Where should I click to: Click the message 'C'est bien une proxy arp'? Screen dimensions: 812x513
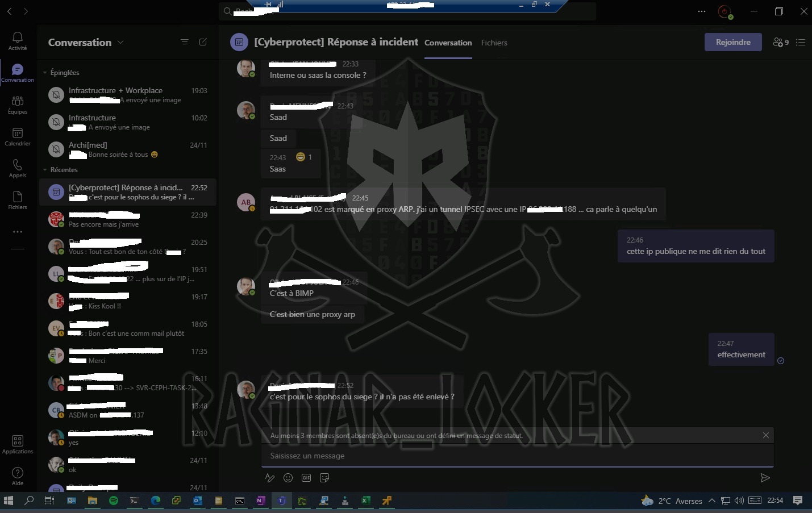coord(313,314)
